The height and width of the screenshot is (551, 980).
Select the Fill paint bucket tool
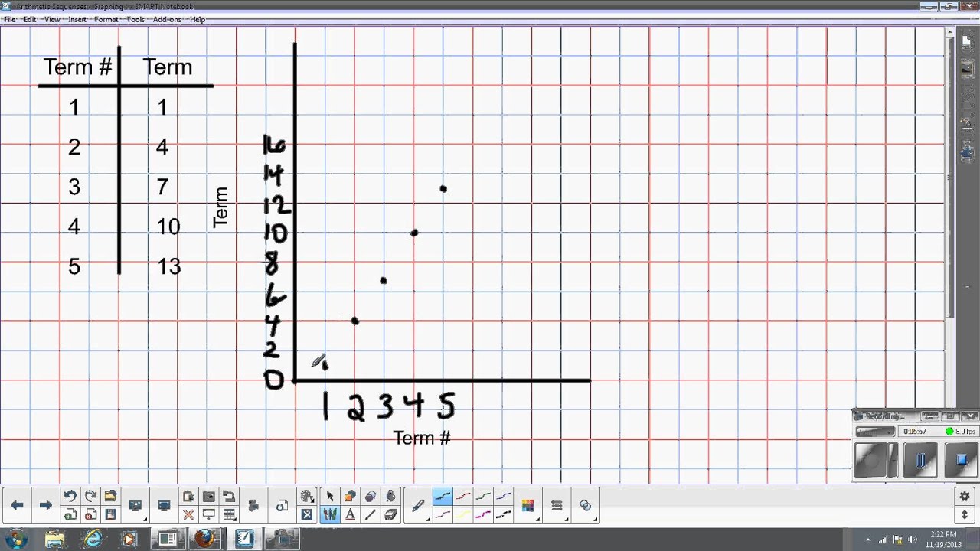click(x=390, y=496)
